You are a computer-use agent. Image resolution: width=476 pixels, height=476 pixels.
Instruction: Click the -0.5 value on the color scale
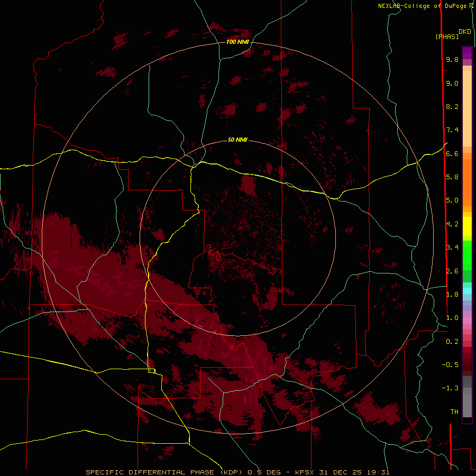point(450,364)
